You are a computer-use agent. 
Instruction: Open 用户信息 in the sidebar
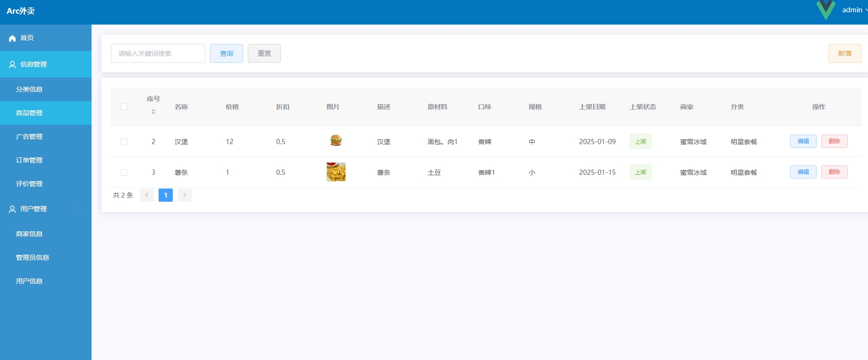(46, 281)
